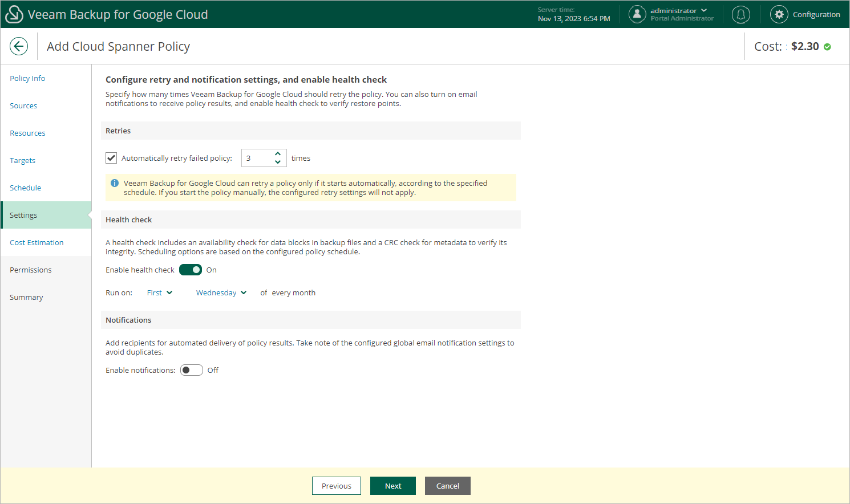Open the First week dropdown
Screen dimensions: 850x504
(x=160, y=292)
